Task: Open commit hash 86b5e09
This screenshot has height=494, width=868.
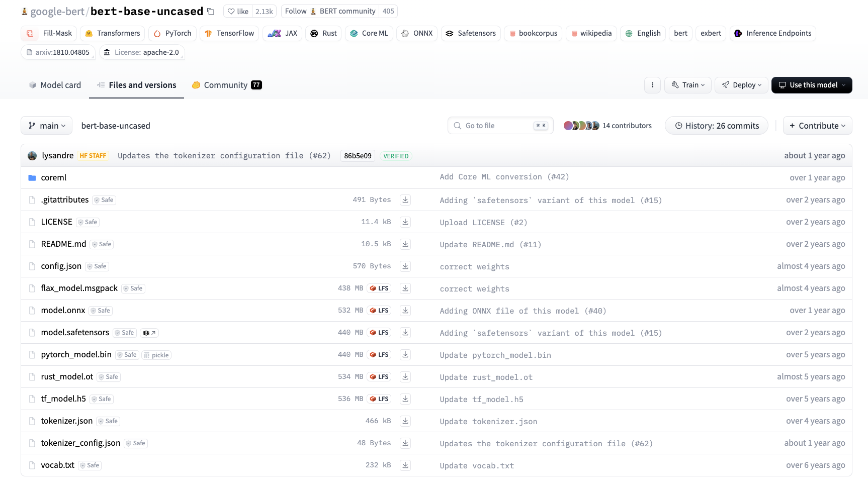Action: (358, 156)
